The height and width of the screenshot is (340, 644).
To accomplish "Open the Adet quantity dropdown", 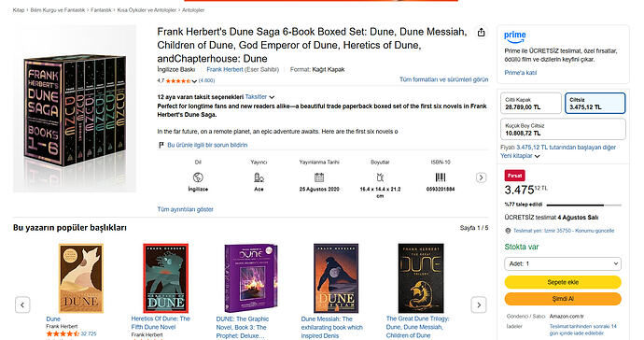I will click(x=563, y=263).
